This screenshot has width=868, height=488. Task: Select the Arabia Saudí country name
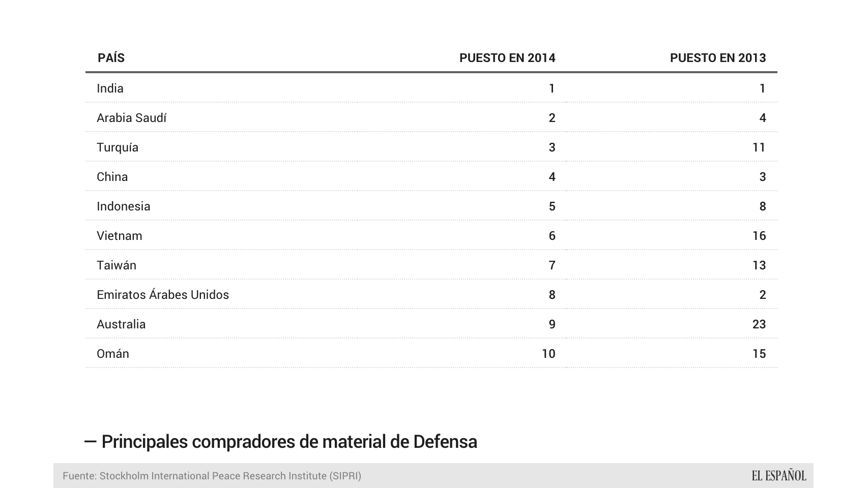point(131,118)
